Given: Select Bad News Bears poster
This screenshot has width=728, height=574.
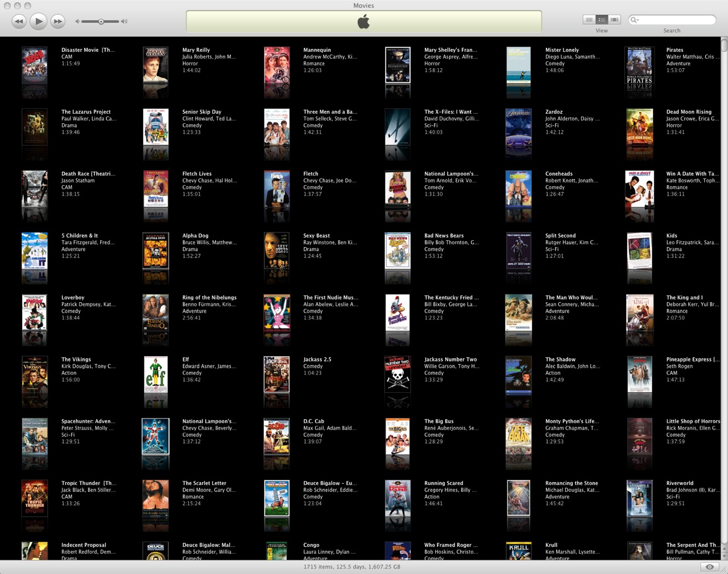Looking at the screenshot, I should point(398,251).
